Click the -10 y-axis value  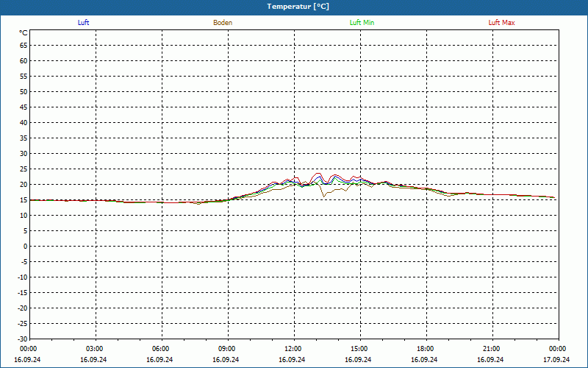click(23, 277)
